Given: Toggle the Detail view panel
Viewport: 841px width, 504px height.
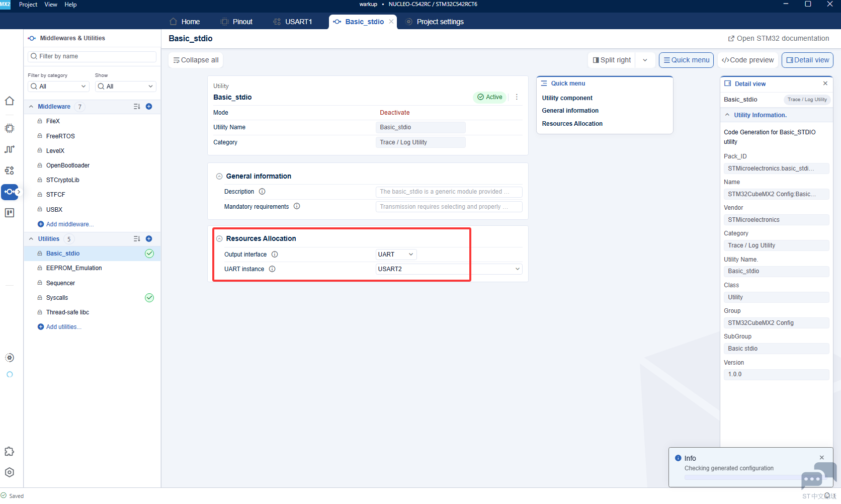Looking at the screenshot, I should click(x=807, y=60).
